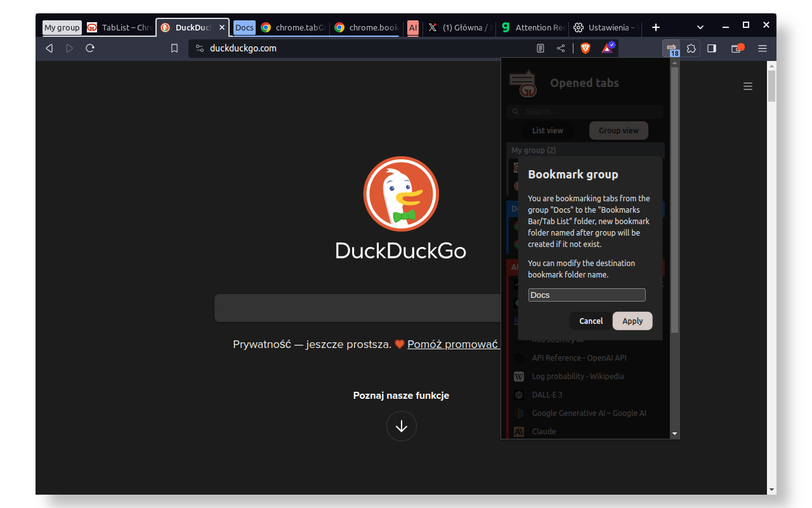This screenshot has height=508, width=812.
Task: Go back using the browser back arrow
Action: 49,48
